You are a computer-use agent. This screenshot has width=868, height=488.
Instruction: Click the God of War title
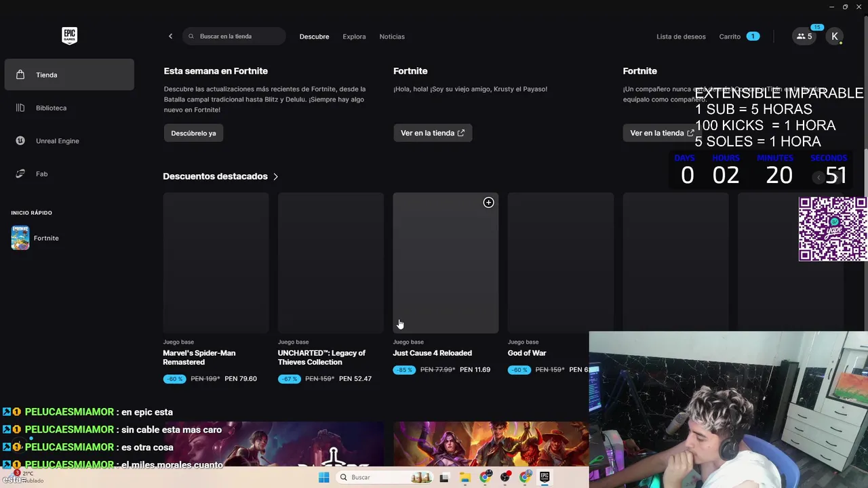[527, 353]
